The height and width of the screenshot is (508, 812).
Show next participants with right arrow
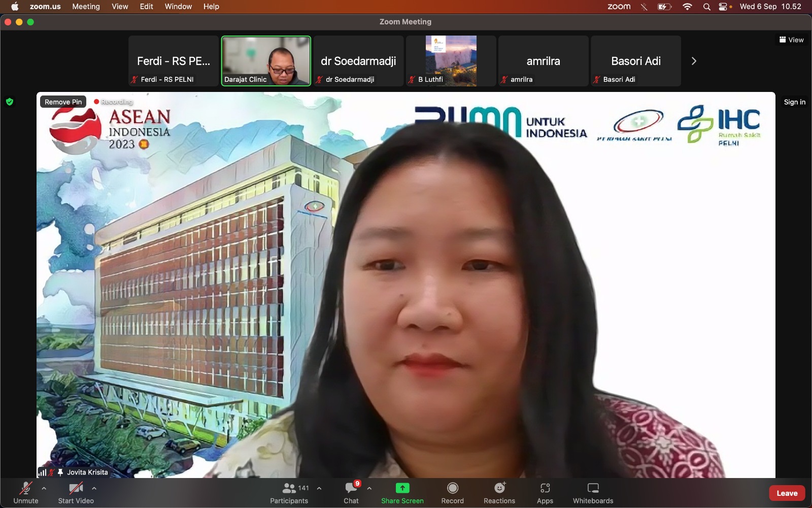[x=694, y=61]
